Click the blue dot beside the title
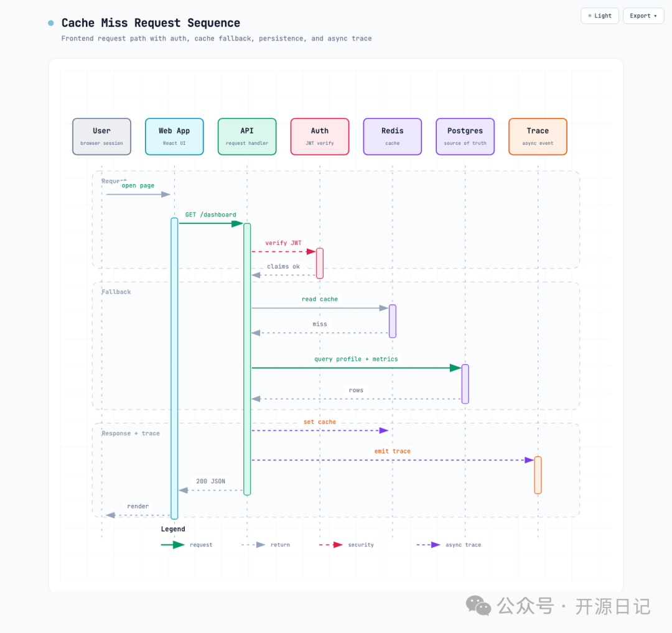This screenshot has width=672, height=633. tap(51, 23)
